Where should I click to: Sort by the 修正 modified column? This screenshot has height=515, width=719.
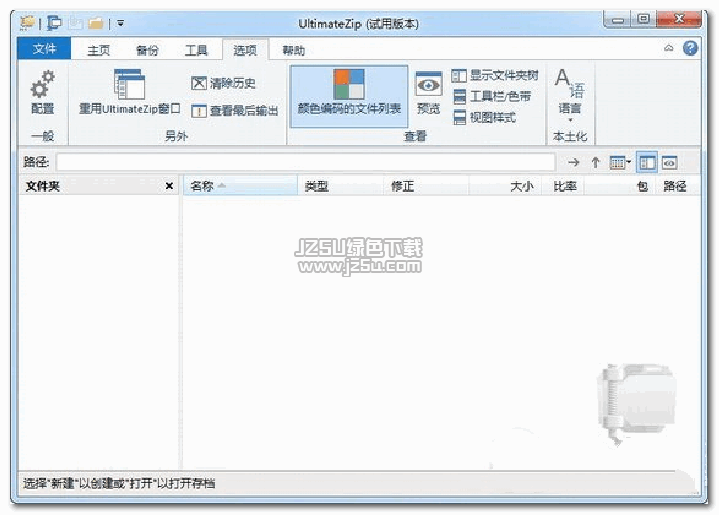pyautogui.click(x=426, y=186)
